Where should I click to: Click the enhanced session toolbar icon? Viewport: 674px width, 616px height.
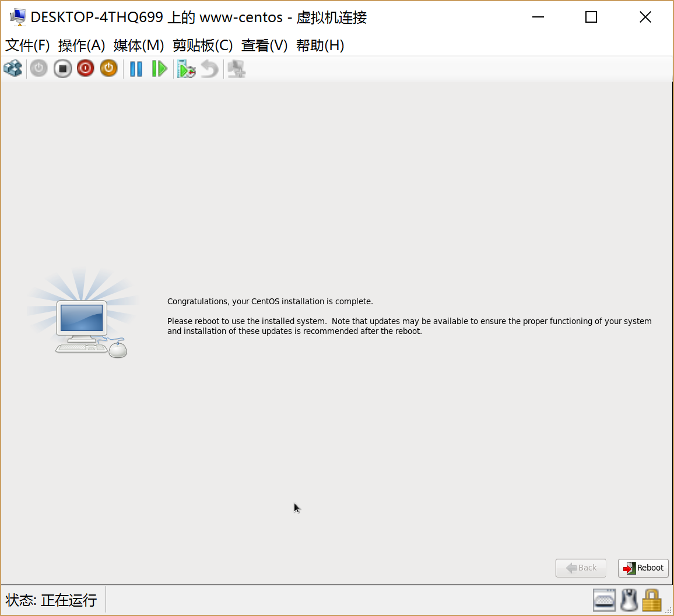coord(236,69)
